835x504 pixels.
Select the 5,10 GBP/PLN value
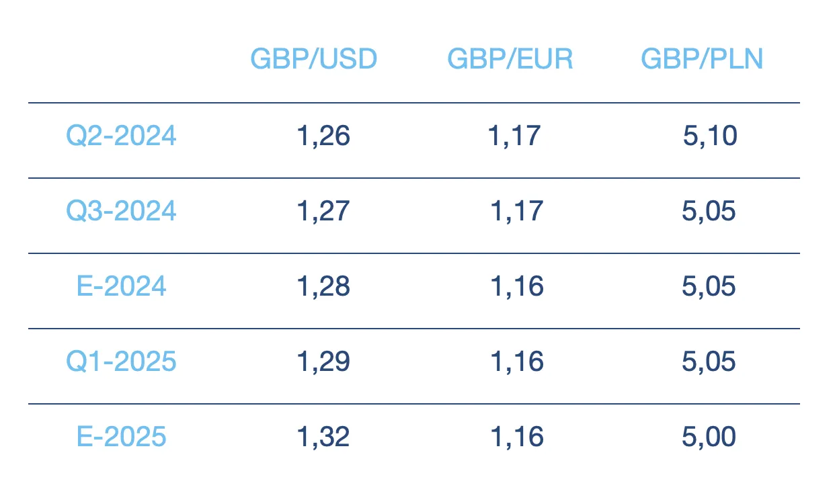point(710,136)
